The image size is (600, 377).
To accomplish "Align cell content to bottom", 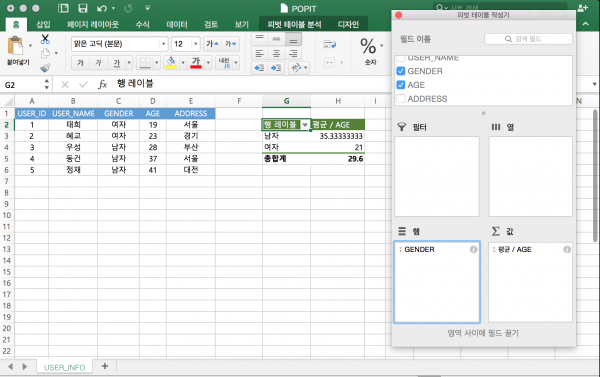I will point(293,39).
